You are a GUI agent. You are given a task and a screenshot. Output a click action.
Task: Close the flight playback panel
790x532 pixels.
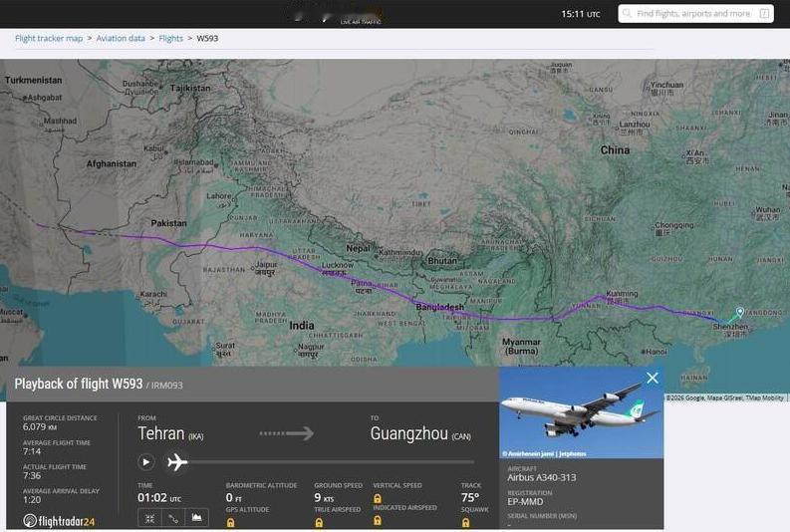[x=653, y=378]
